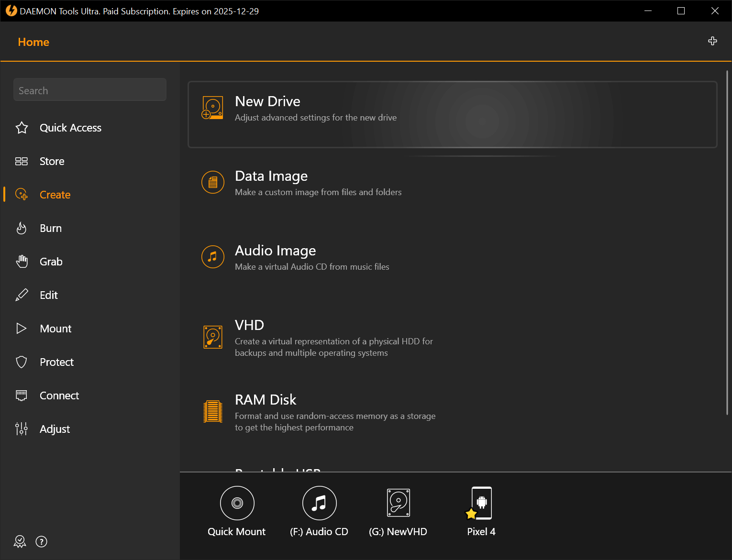The image size is (732, 560).
Task: Click the Data Image icon
Action: 212,182
